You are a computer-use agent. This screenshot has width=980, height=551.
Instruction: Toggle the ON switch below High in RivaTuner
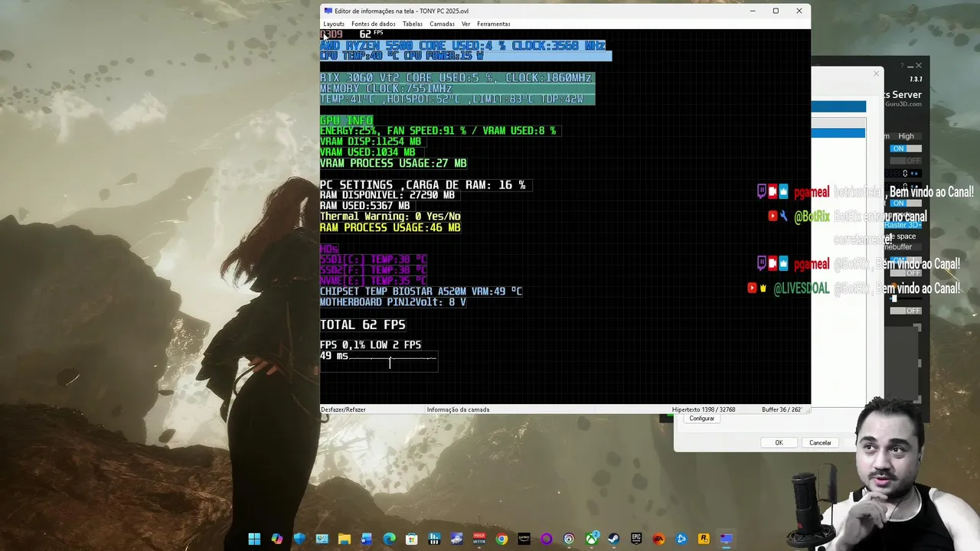click(x=906, y=148)
